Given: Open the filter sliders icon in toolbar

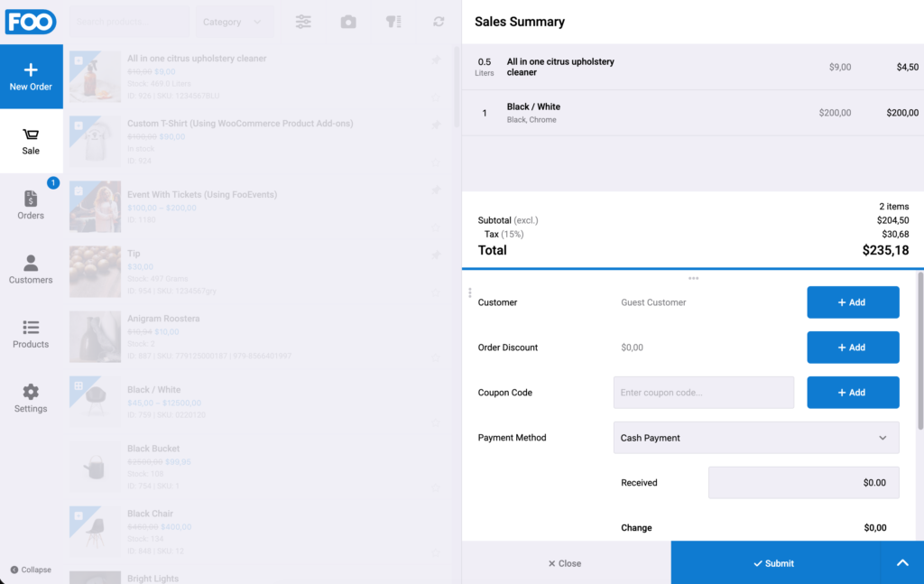Looking at the screenshot, I should coord(303,22).
